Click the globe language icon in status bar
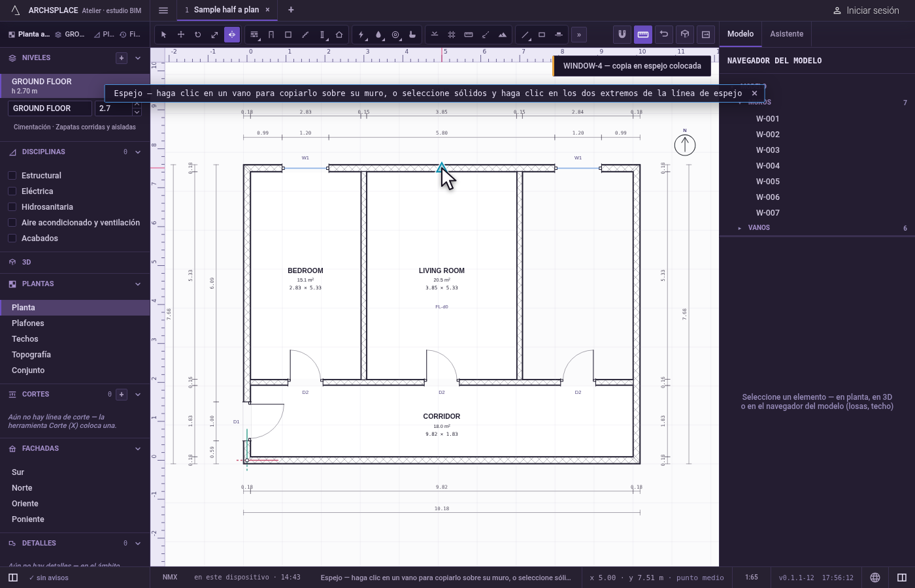 (x=875, y=578)
